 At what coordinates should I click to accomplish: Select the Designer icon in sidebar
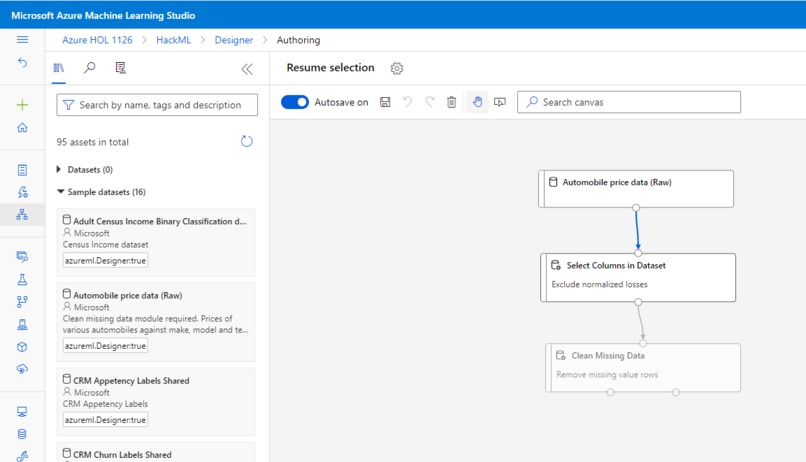pos(22,214)
